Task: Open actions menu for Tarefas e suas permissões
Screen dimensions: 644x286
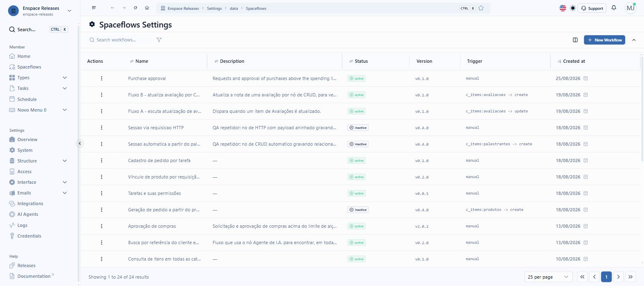Action: click(101, 193)
